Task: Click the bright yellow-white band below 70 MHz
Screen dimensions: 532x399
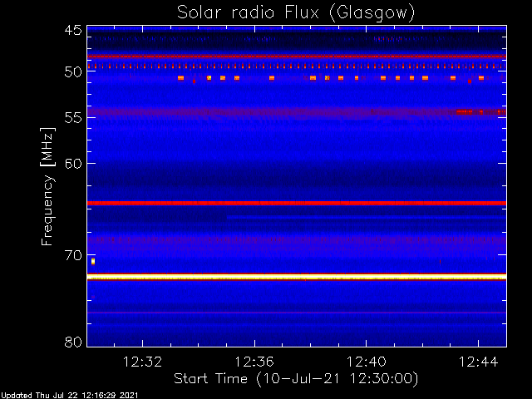Action: 297,277
